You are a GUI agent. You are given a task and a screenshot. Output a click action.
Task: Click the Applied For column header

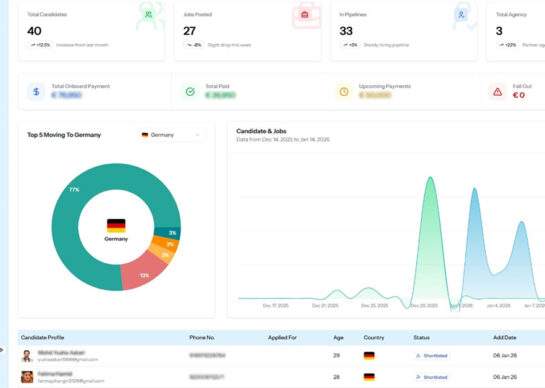pyautogui.click(x=282, y=338)
